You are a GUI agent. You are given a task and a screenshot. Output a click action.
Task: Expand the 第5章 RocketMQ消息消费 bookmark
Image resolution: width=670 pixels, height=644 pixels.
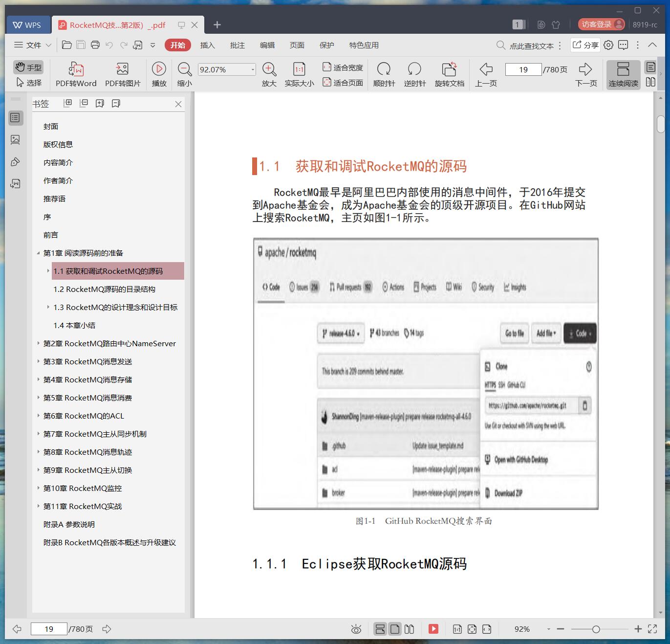tap(38, 398)
